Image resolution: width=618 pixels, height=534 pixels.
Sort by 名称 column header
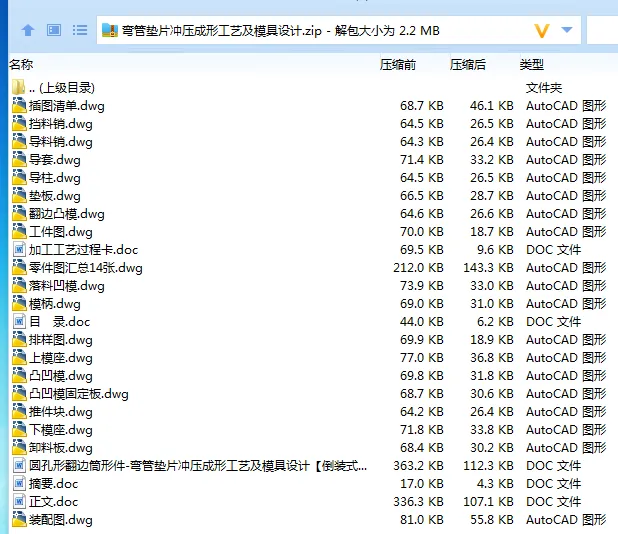click(21, 64)
